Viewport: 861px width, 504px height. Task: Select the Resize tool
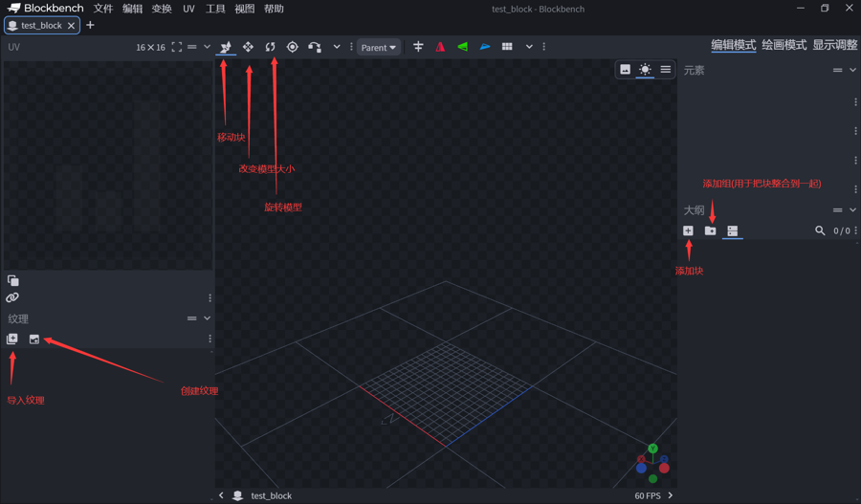pyautogui.click(x=248, y=47)
